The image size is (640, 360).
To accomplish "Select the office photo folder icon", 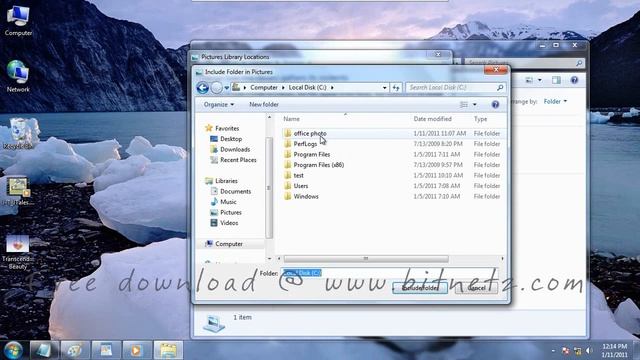I will [x=288, y=133].
